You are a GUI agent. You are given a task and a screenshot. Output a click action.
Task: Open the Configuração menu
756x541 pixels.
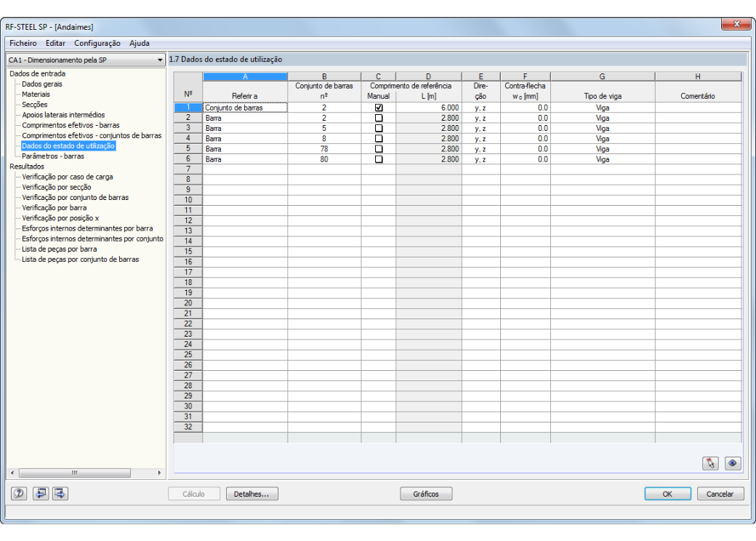coord(97,43)
